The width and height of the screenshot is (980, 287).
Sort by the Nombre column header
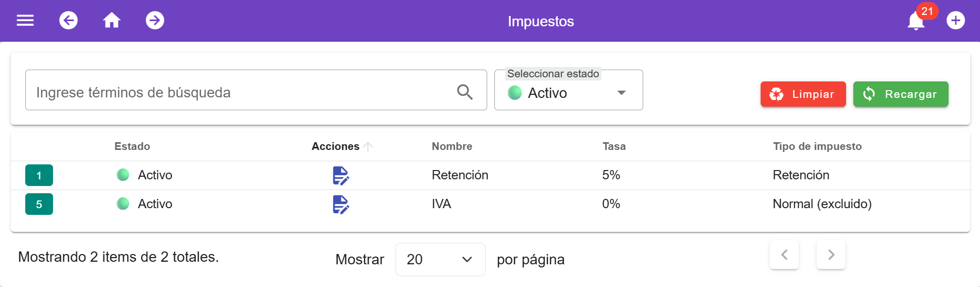pos(452,146)
